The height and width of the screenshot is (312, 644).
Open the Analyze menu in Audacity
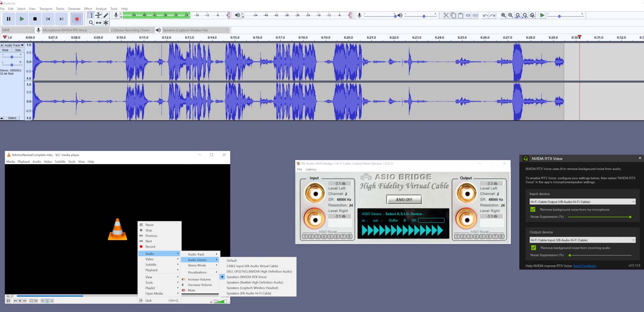point(101,9)
